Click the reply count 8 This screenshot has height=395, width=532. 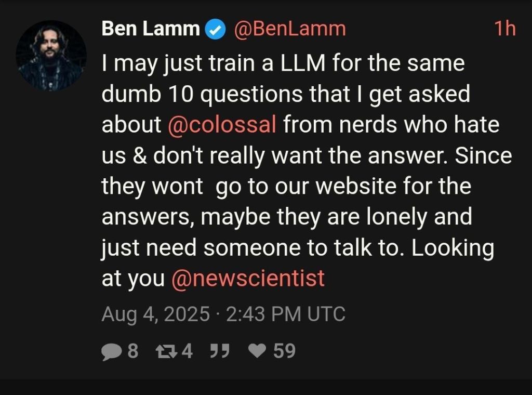(133, 352)
